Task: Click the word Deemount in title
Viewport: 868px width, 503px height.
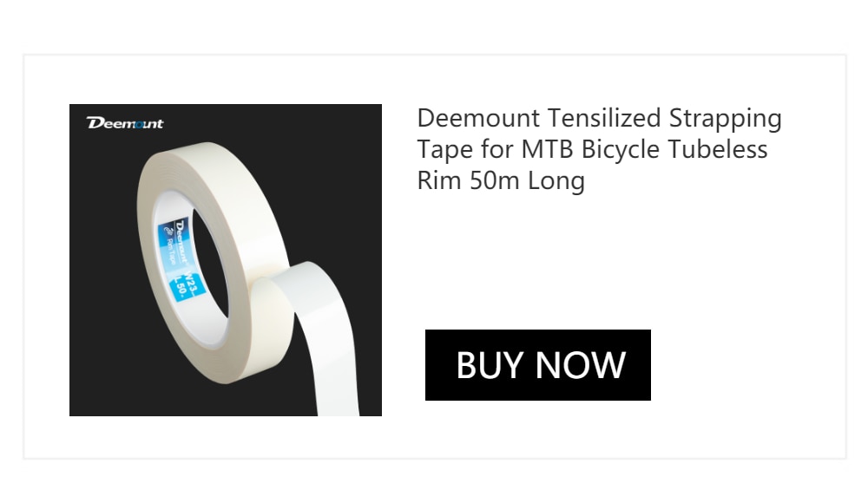Action: (x=478, y=119)
